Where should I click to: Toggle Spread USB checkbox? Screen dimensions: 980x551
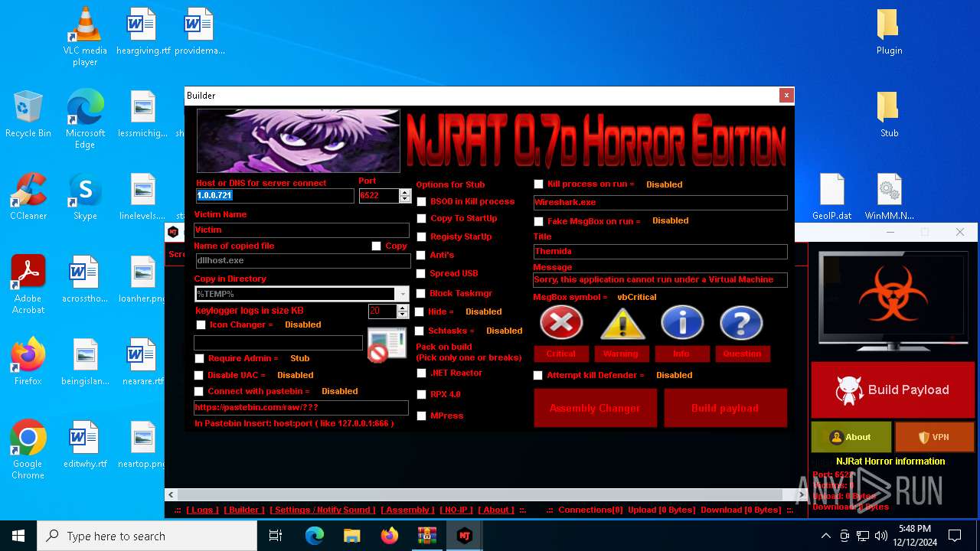click(x=421, y=273)
